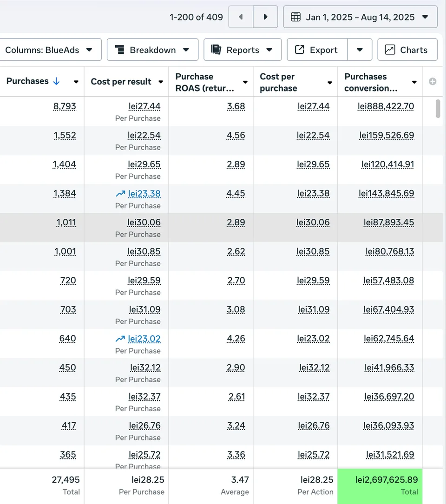
Task: Click the Export button
Action: tap(317, 50)
